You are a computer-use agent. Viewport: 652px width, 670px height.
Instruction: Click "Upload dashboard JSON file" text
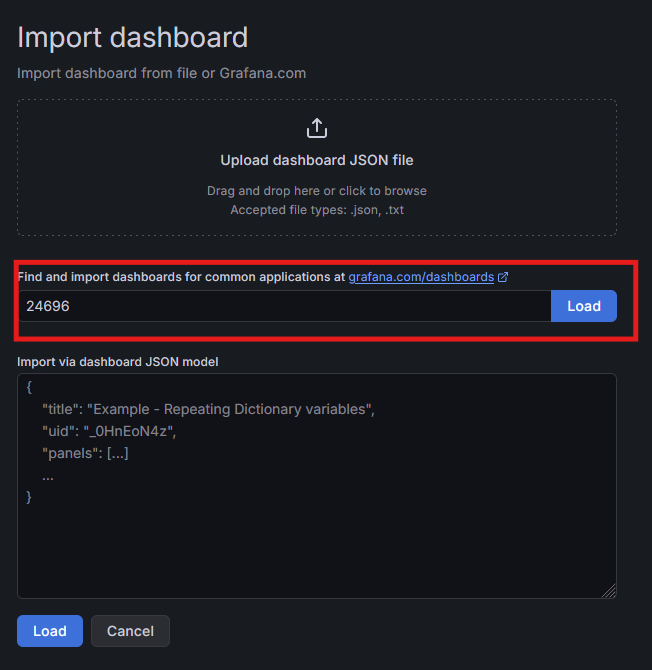click(x=316, y=160)
